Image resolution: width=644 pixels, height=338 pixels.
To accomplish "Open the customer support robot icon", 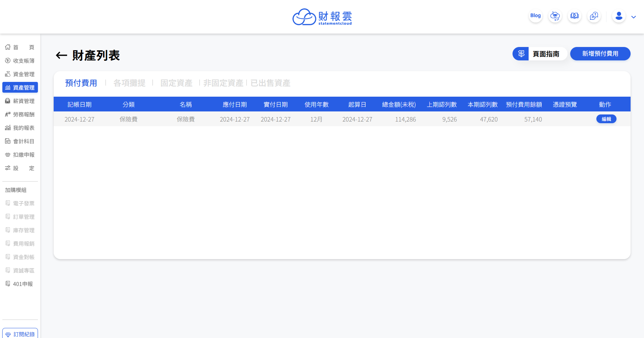I will click(x=555, y=16).
